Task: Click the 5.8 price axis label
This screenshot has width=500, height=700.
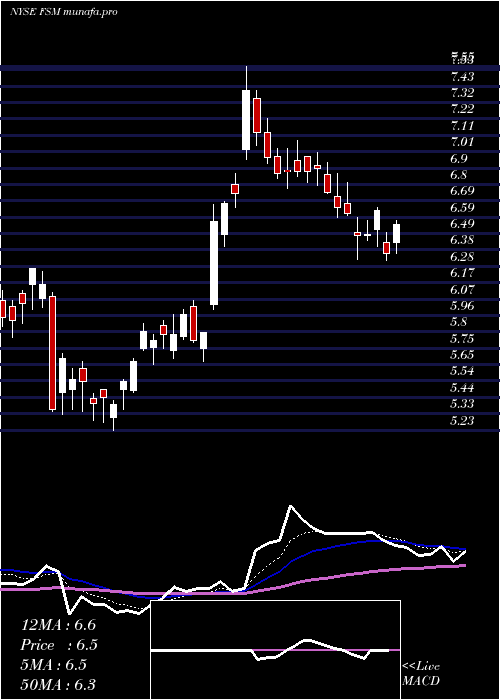Action: point(459,322)
